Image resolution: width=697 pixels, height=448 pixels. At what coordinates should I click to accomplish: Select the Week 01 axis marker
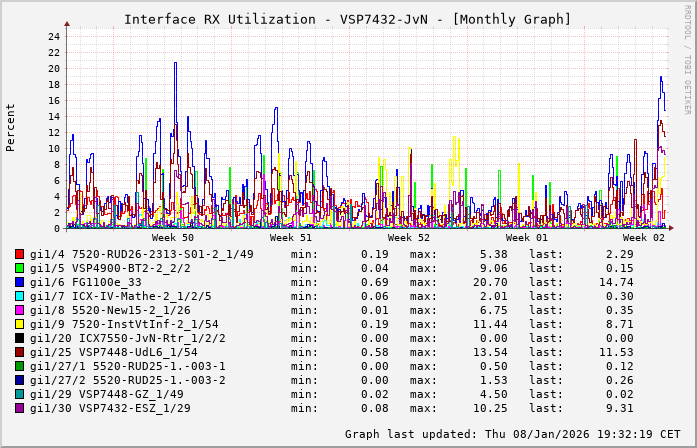[x=527, y=238]
